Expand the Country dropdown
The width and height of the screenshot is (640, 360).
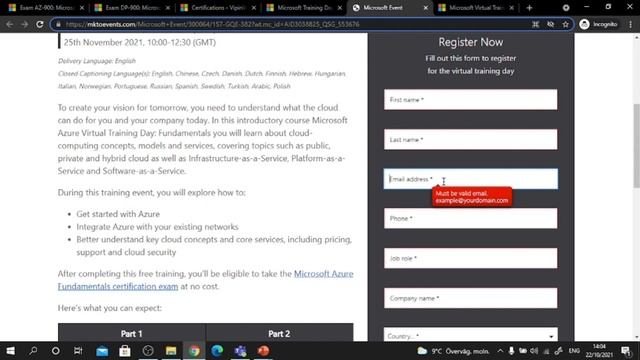pyautogui.click(x=470, y=335)
